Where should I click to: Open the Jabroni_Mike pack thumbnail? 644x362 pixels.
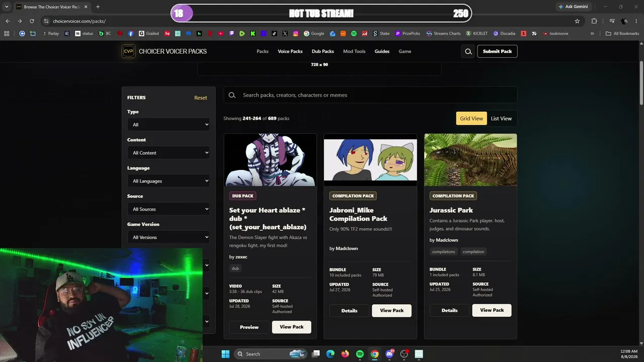[370, 160]
